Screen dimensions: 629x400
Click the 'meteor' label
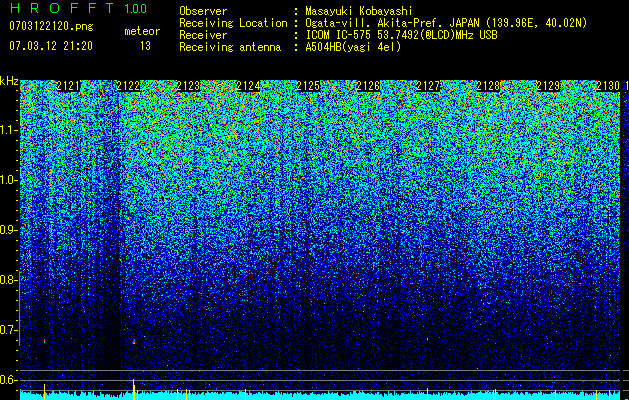point(142,31)
